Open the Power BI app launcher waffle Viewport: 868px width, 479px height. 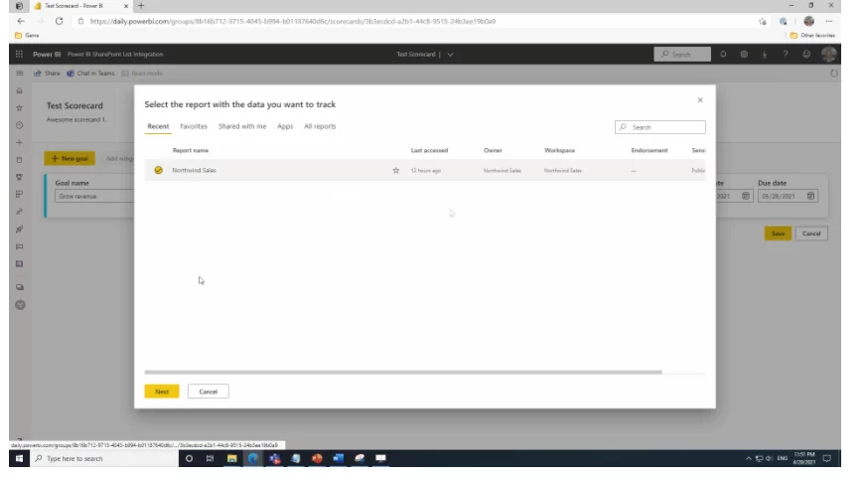coord(20,55)
